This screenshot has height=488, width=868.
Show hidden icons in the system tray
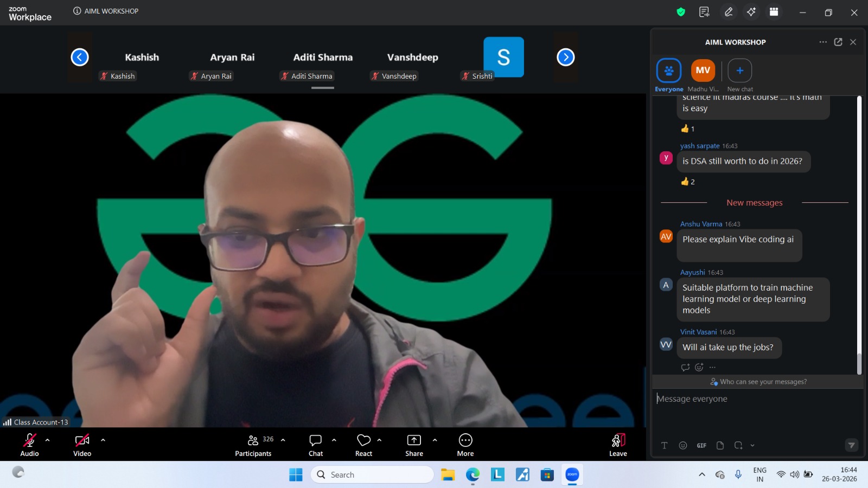(702, 475)
